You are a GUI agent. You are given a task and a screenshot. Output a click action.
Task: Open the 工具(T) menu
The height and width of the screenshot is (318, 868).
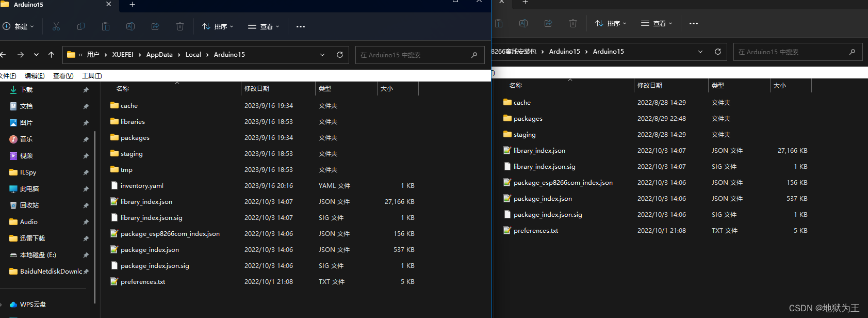[x=92, y=76]
